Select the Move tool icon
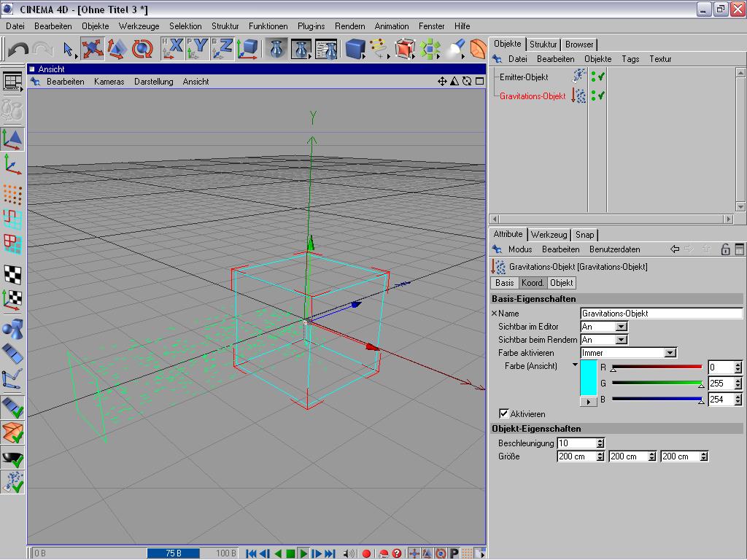 click(93, 49)
